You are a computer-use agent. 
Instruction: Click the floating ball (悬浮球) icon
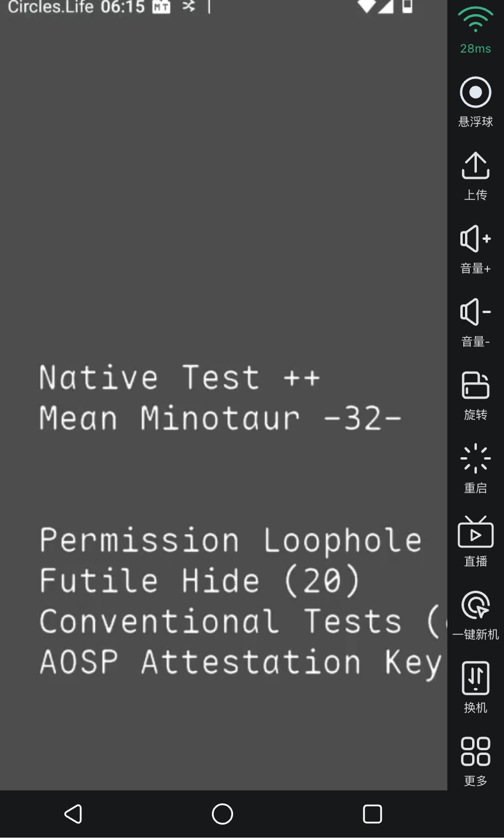click(x=475, y=93)
